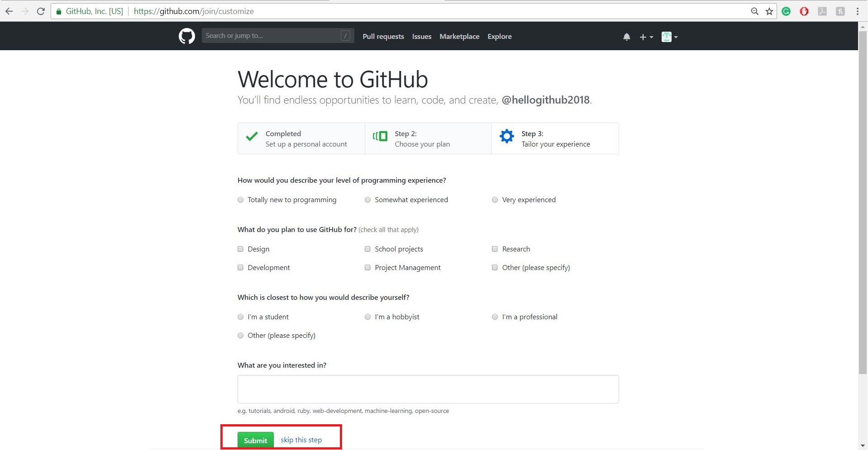
Task: Click the zoom magnifier icon in address bar
Action: (754, 11)
